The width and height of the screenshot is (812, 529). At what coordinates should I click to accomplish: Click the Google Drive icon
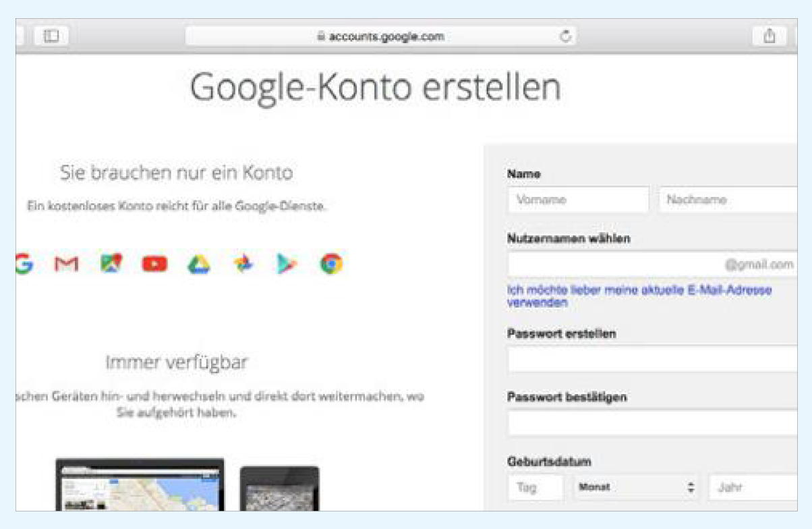click(198, 264)
